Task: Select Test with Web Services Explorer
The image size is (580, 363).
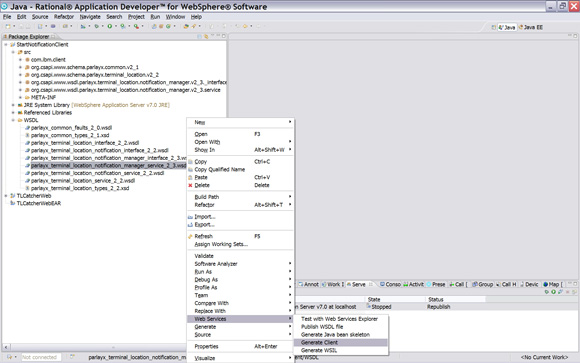Action: click(340, 319)
